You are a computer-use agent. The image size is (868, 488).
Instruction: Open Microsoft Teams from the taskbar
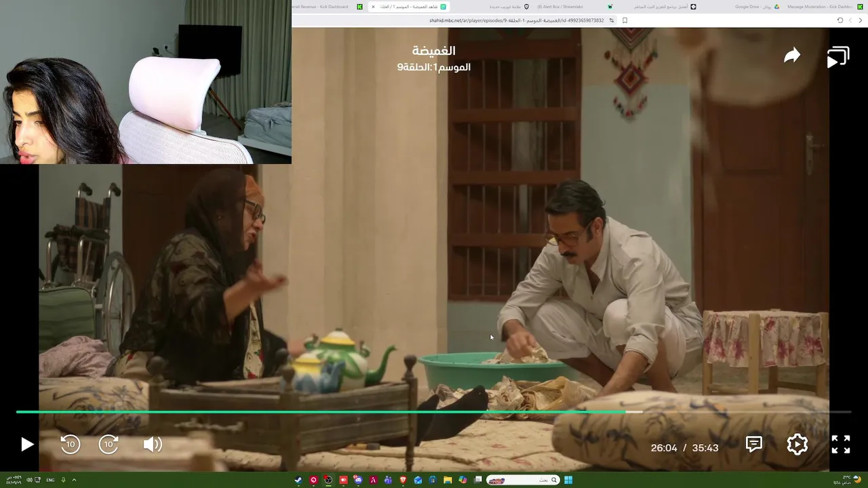388,480
